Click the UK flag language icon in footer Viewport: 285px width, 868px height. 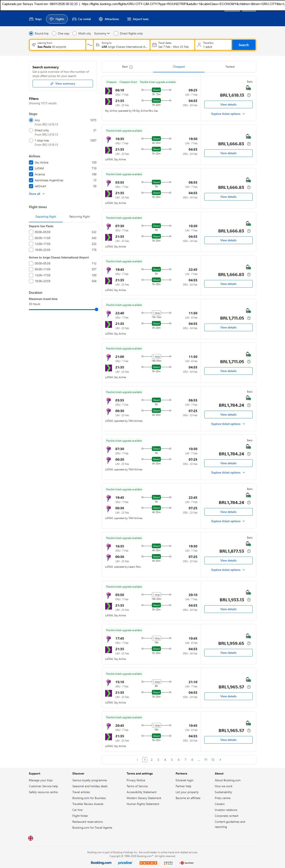click(31, 838)
